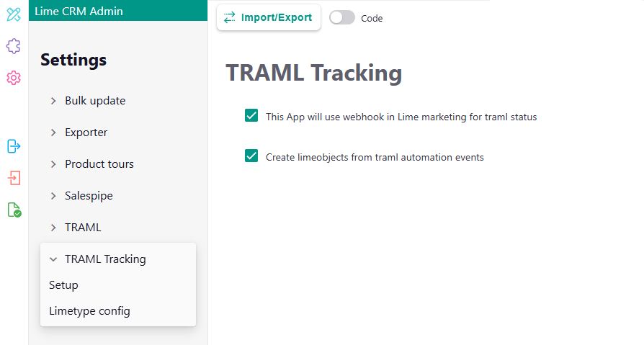Open the TRAML settings entry

83,228
